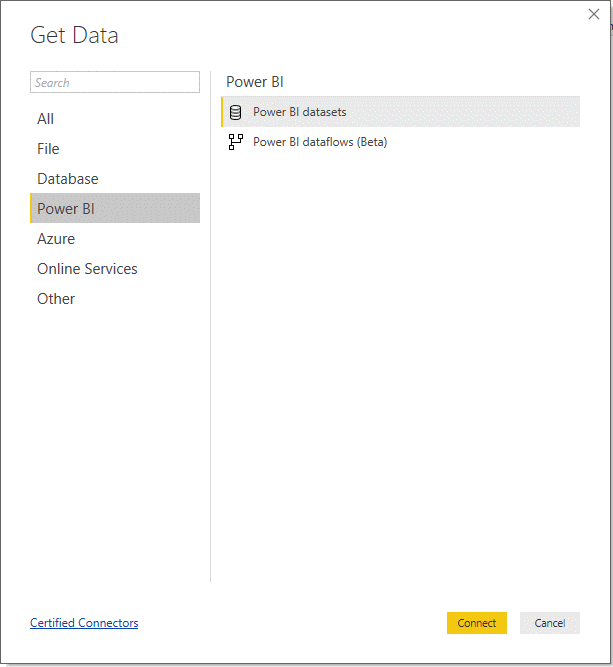Close the Get Data dialog
The image size is (613, 667).
(x=594, y=14)
